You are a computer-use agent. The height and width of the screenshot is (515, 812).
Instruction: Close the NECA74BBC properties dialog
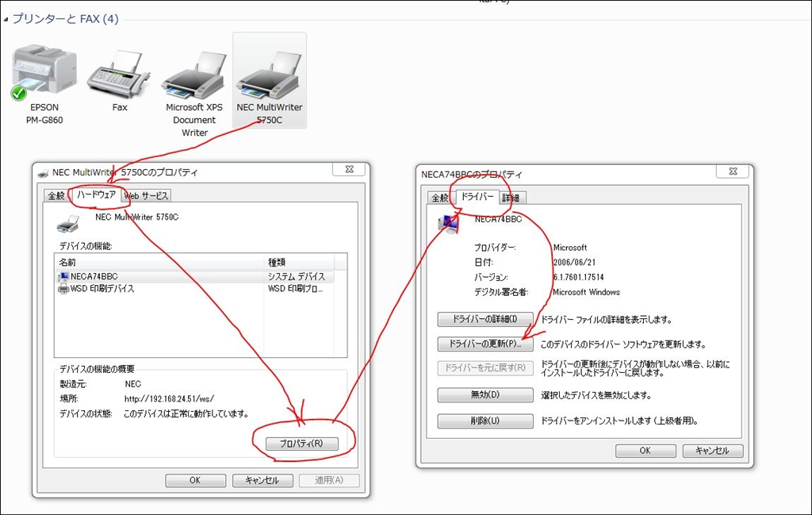[x=733, y=171]
